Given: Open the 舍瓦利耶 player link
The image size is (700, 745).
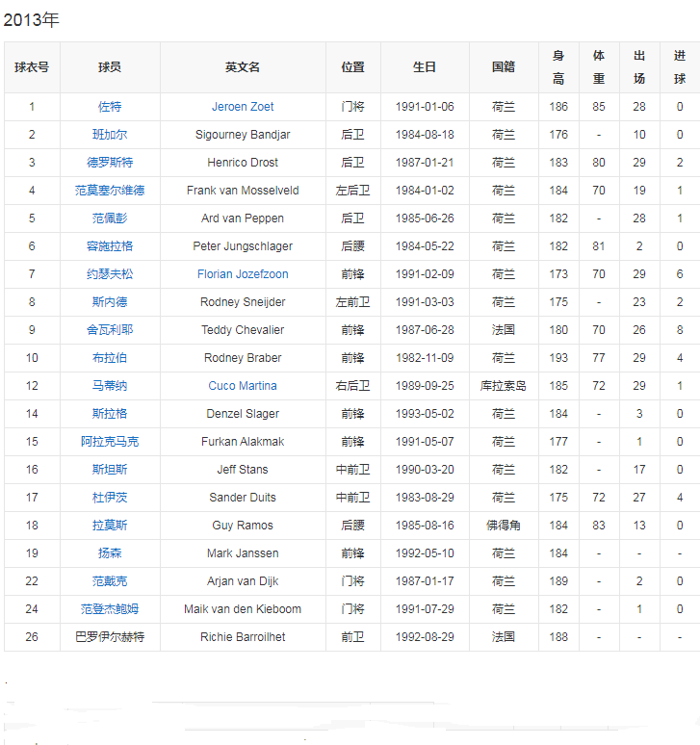Looking at the screenshot, I should pos(110,330).
